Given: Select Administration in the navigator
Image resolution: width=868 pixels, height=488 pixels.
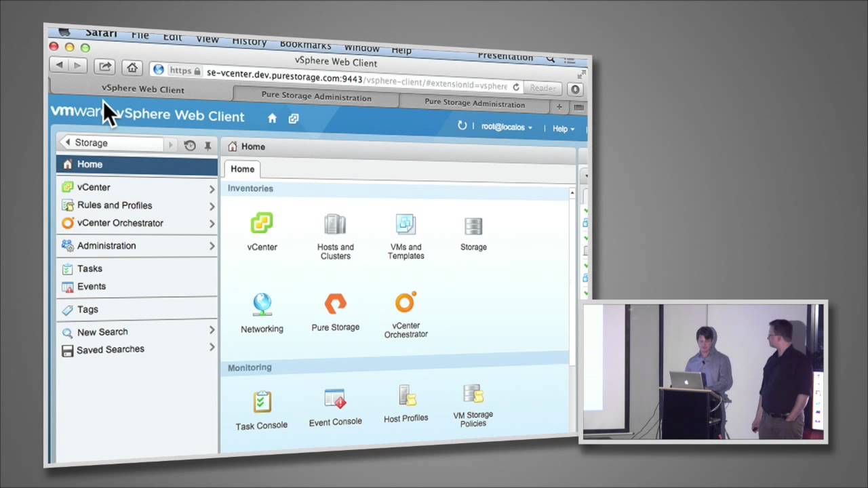Looking at the screenshot, I should coord(106,245).
